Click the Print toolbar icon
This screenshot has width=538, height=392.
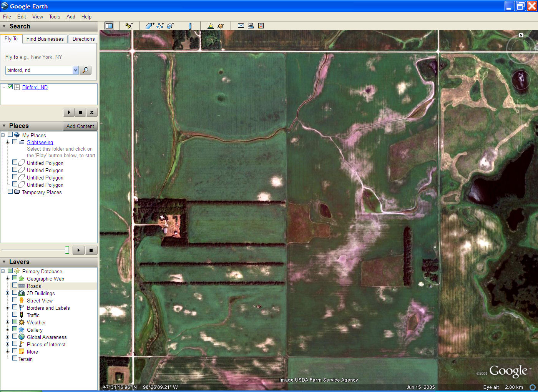(251, 26)
